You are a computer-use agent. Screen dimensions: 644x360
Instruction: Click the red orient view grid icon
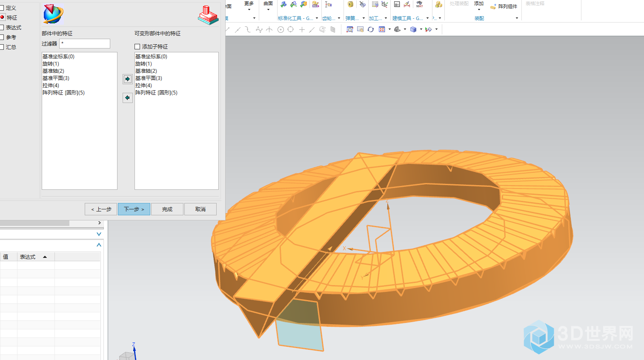382,29
